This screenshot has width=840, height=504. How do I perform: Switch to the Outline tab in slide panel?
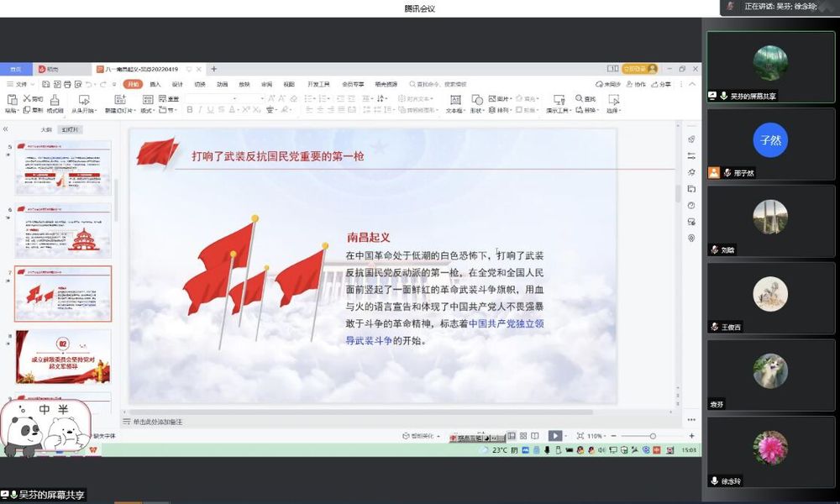click(x=46, y=130)
